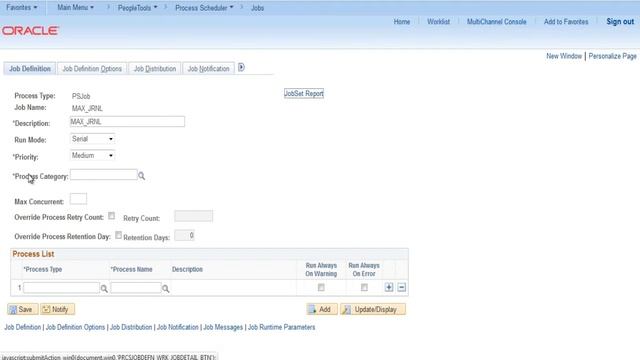640x360 pixels.
Task: Open MultiChannel Console link
Action: (x=497, y=22)
